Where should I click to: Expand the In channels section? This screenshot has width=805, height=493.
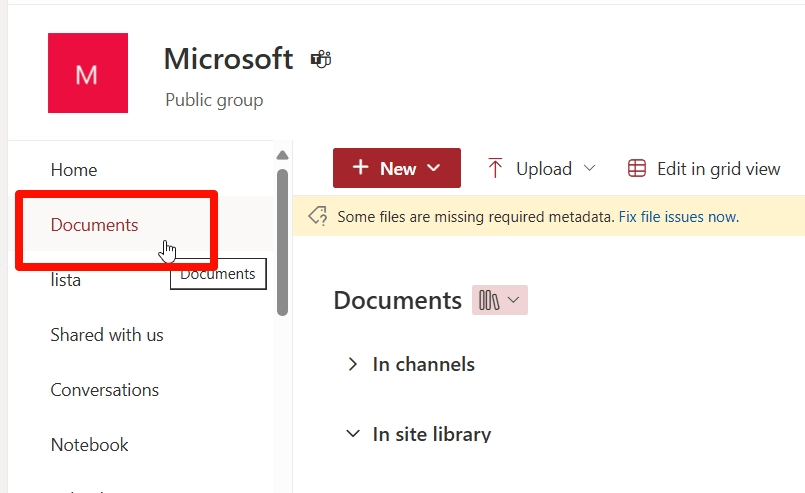click(352, 364)
